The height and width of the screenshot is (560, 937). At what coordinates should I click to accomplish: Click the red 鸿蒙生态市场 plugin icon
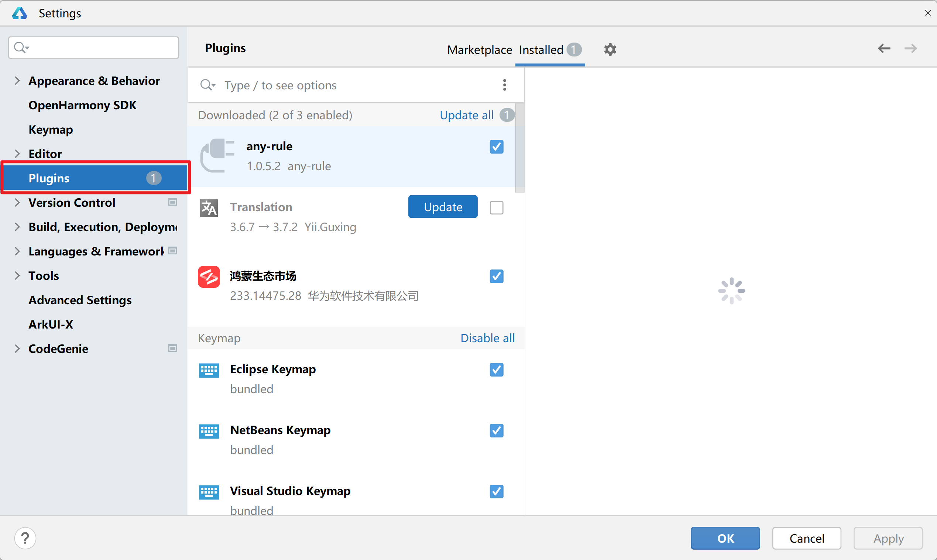(x=209, y=276)
